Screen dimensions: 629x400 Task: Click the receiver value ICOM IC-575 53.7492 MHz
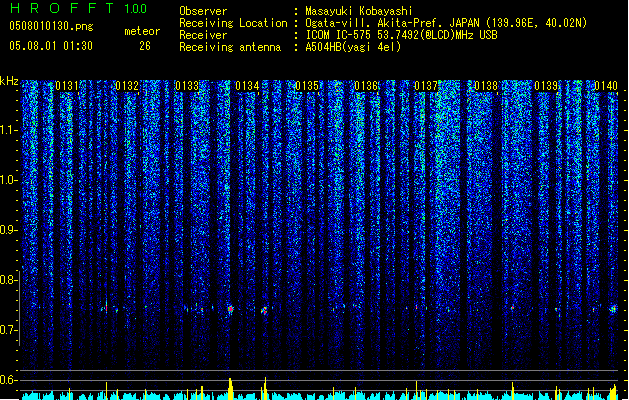tap(401, 35)
